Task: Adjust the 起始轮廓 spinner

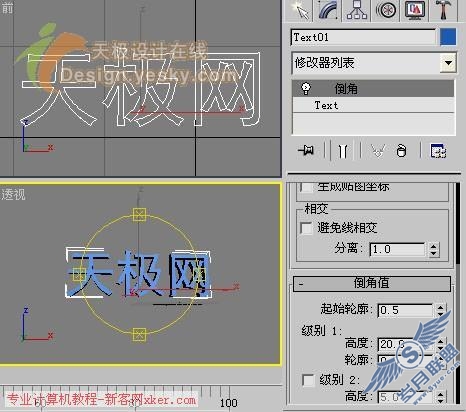Action: (441, 310)
